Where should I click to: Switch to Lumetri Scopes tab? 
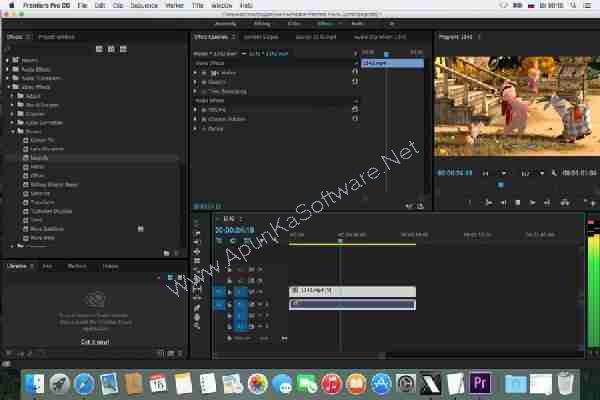click(x=261, y=37)
